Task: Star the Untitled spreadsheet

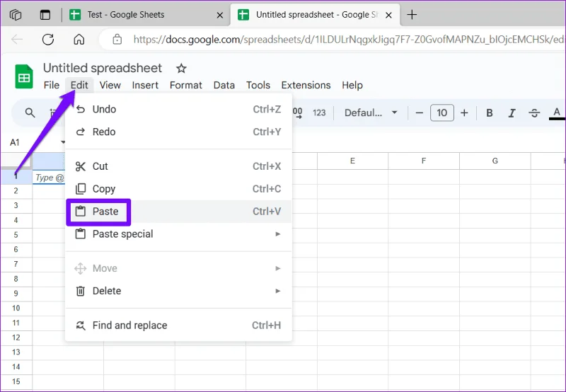Action: tap(181, 68)
